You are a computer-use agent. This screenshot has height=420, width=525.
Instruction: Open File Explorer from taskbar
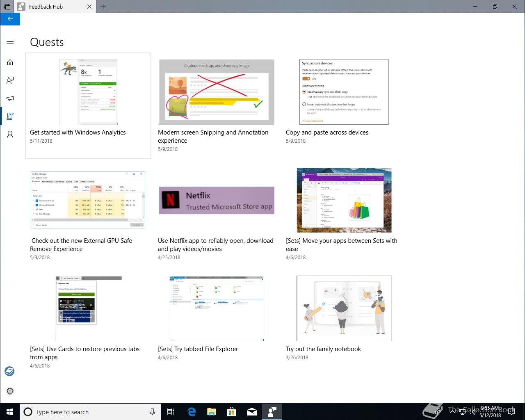(x=211, y=412)
